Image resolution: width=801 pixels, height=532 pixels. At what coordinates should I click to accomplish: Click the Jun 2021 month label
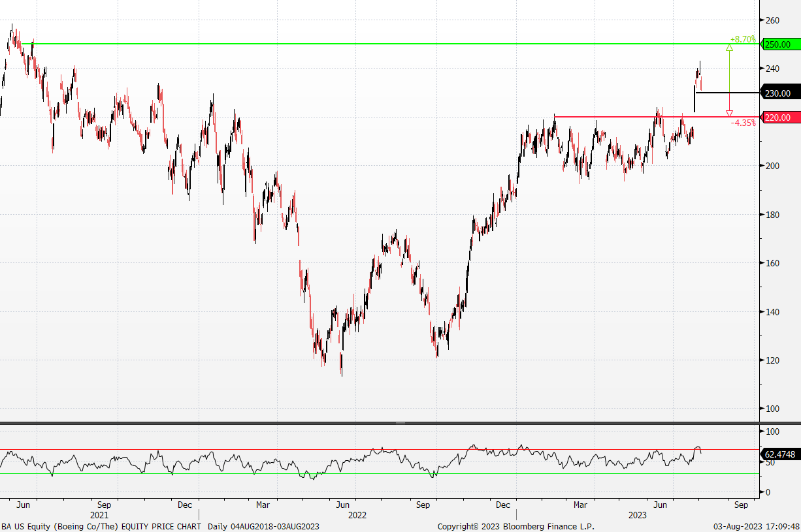[23, 505]
